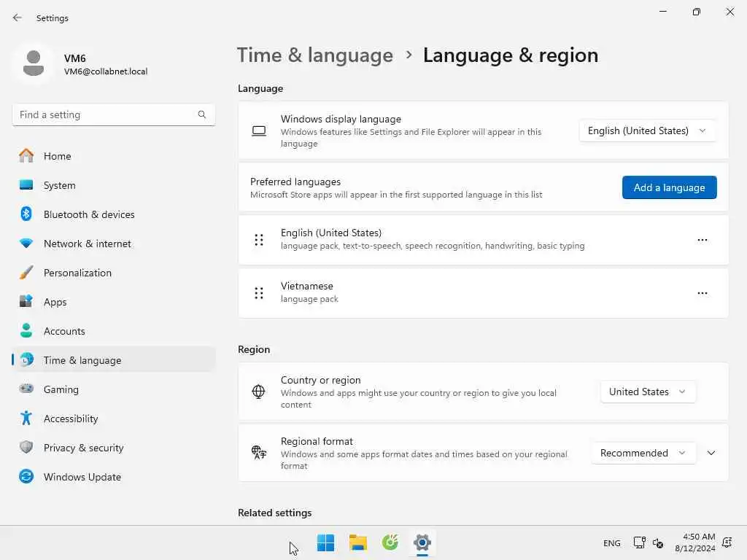Open File Explorer from the taskbar
Screen dimensions: 747x560
(x=357, y=542)
